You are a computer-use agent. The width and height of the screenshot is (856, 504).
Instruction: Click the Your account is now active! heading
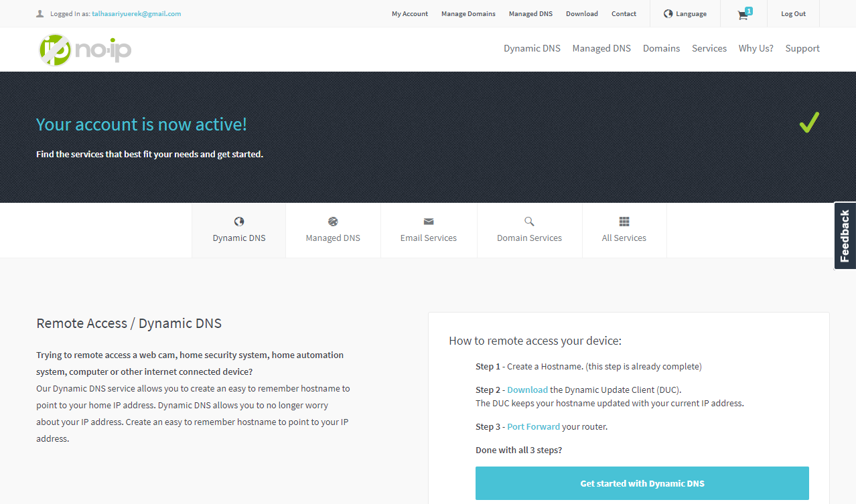pyautogui.click(x=141, y=124)
